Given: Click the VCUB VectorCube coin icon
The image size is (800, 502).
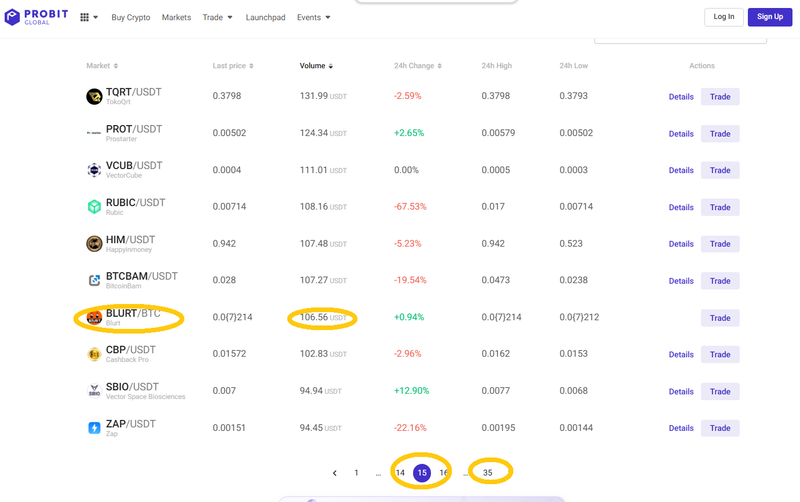Looking at the screenshot, I should [94, 170].
